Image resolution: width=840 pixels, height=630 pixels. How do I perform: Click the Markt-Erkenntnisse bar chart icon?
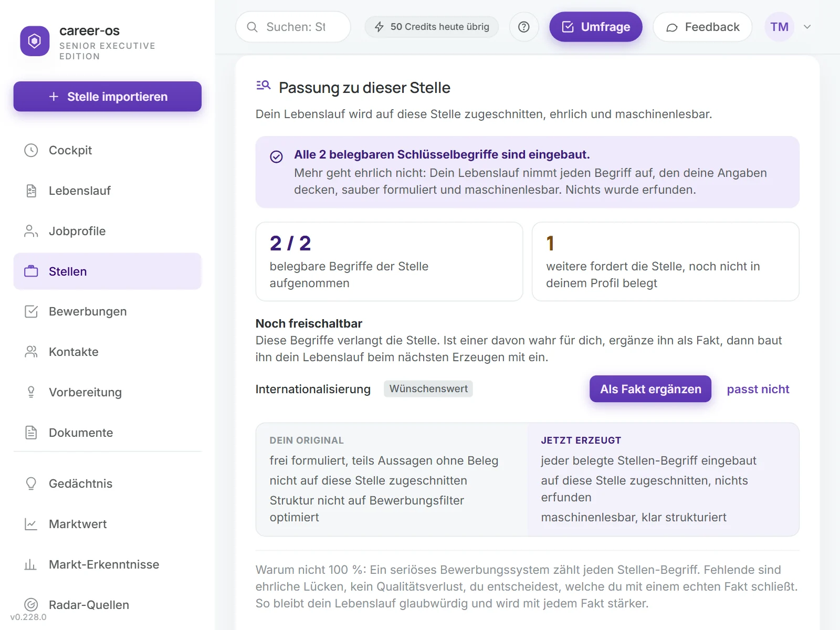31,564
